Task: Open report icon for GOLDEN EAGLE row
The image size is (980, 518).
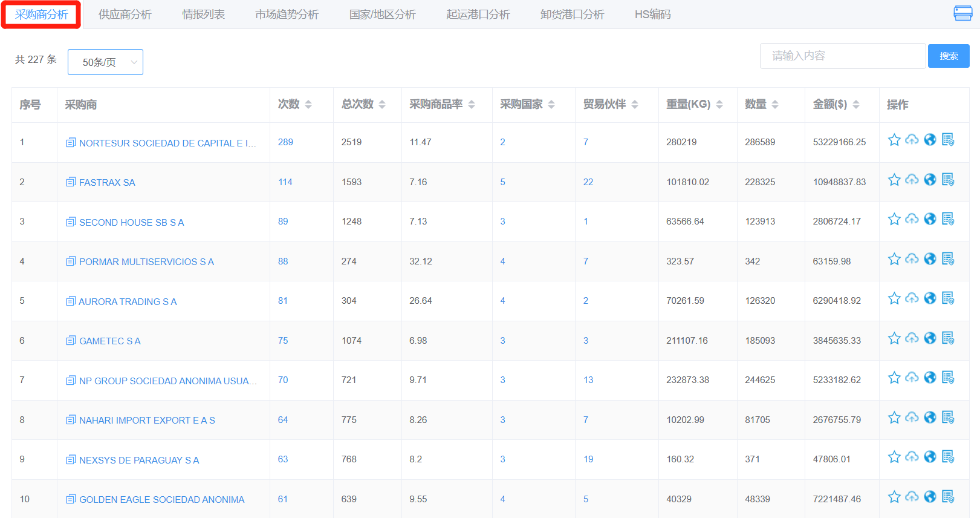Action: coord(948,497)
